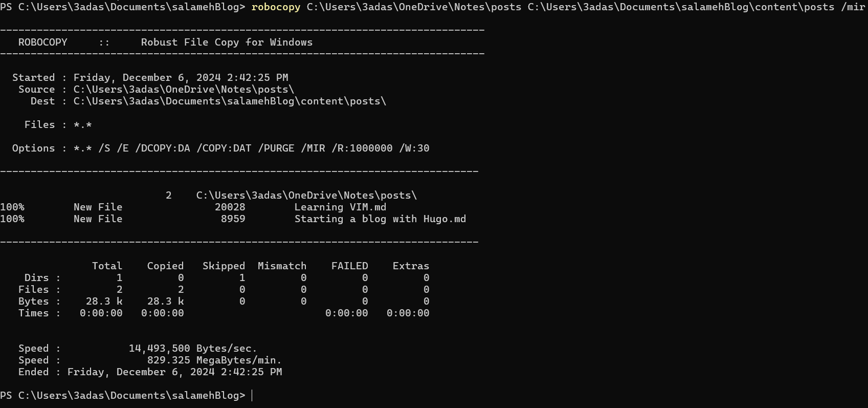The height and width of the screenshot is (408, 868).
Task: Click the Copied column header
Action: pos(165,266)
